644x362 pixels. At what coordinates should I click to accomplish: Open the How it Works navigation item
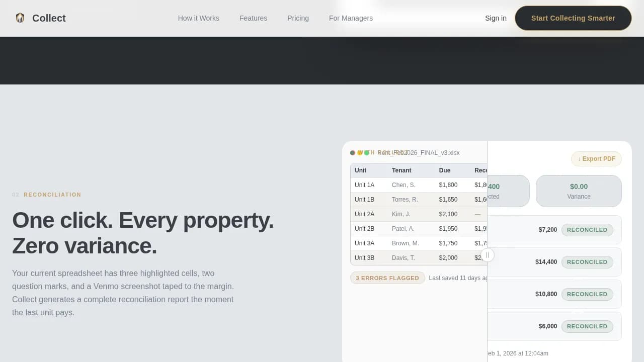click(x=198, y=18)
